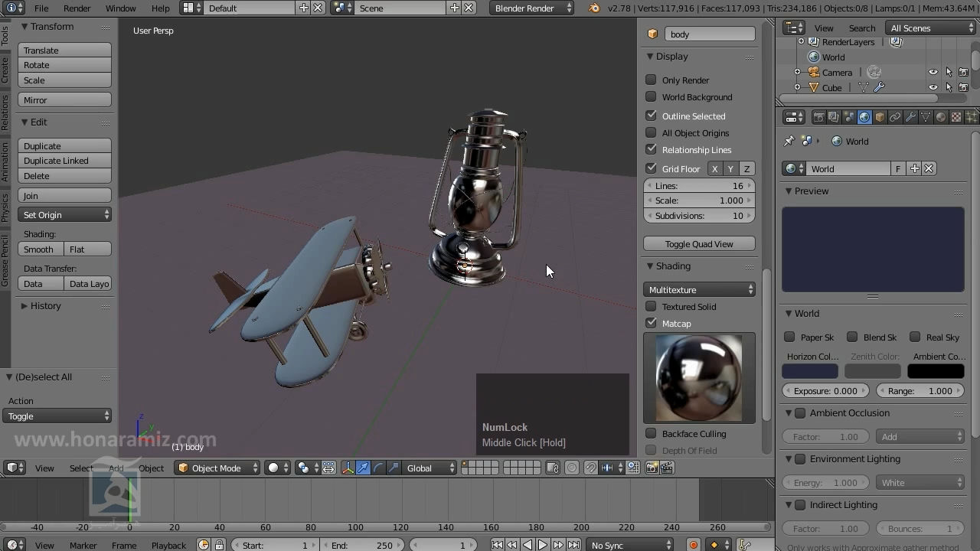This screenshot has width=980, height=551.
Task: Open the Render menu
Action: pos(77,8)
